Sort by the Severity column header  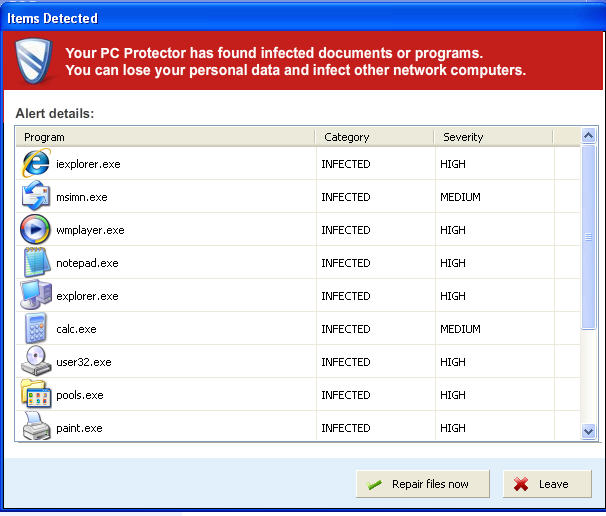point(494,137)
